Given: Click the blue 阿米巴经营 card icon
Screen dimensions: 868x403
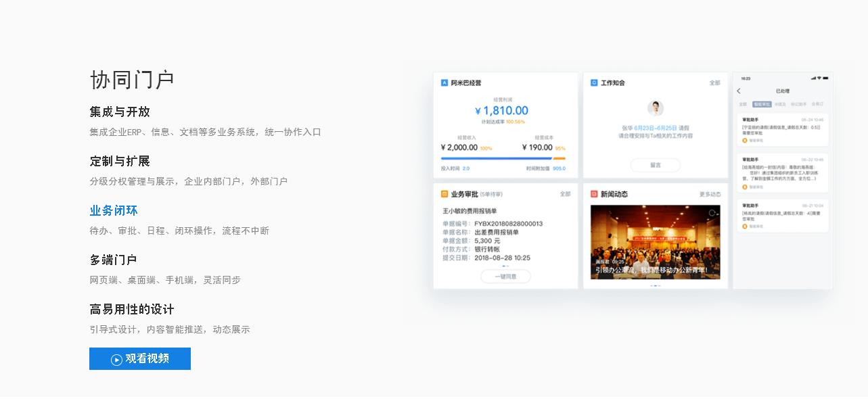Looking at the screenshot, I should (x=444, y=83).
